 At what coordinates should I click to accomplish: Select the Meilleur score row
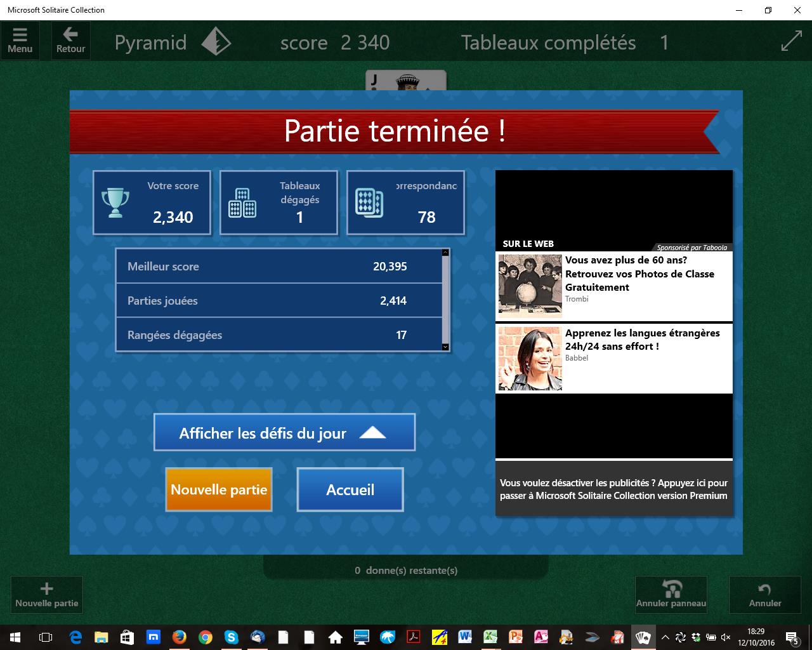[279, 267]
